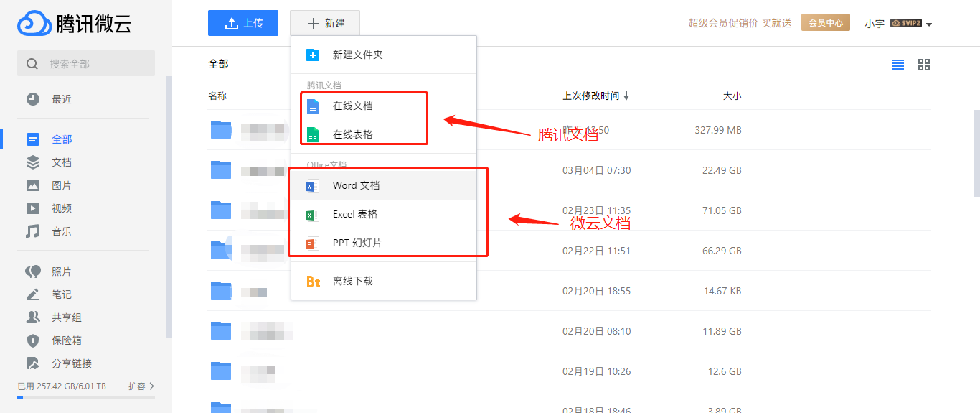The width and height of the screenshot is (980, 413).
Task: Choose 新建文件夹 menu entry
Action: [384, 55]
